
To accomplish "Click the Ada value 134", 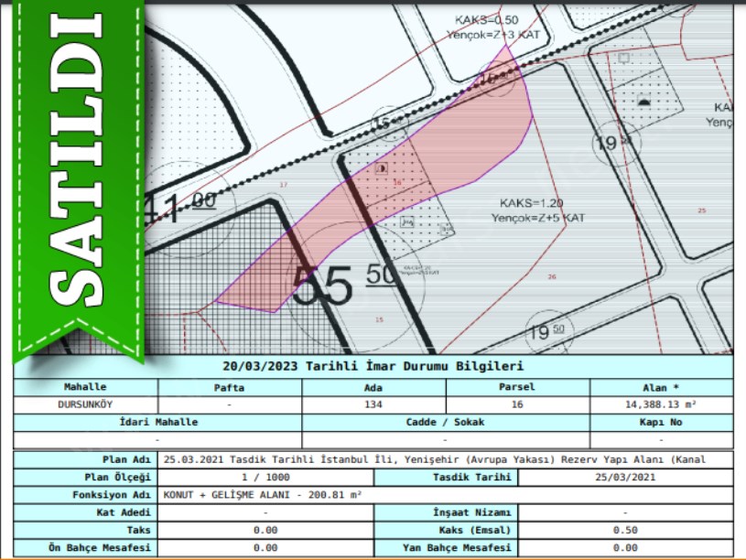I will coord(373,404).
